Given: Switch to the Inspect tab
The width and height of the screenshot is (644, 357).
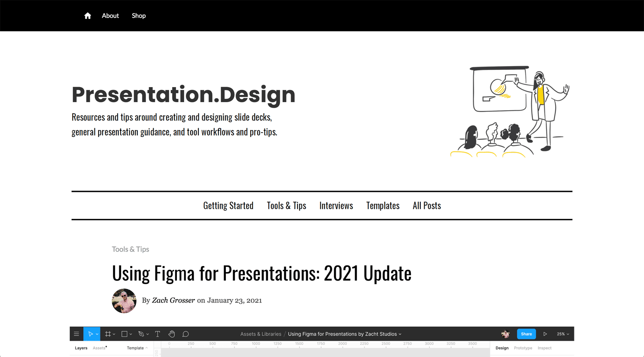Looking at the screenshot, I should pos(544,348).
